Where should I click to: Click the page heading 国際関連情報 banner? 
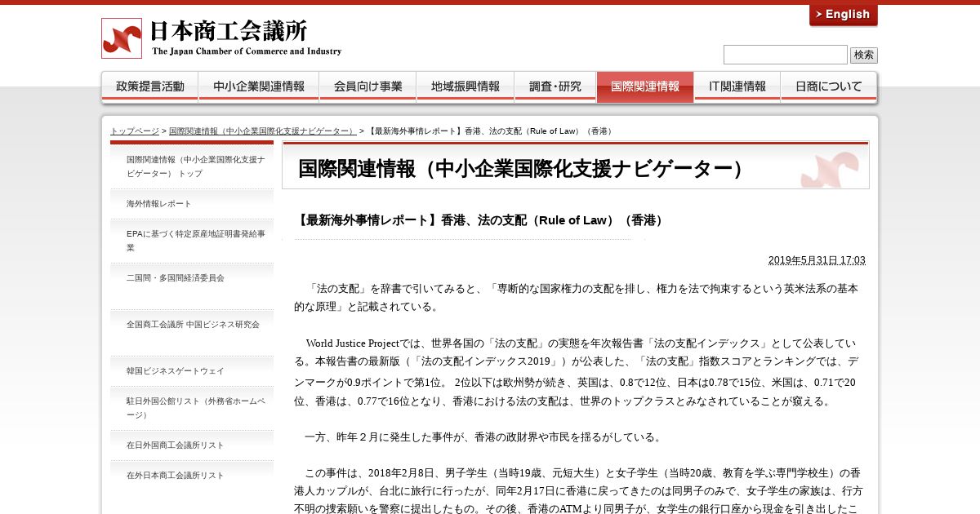(576, 166)
